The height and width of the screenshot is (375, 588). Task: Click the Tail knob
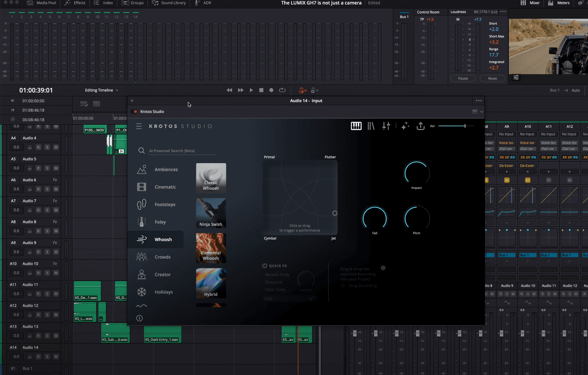[374, 219]
